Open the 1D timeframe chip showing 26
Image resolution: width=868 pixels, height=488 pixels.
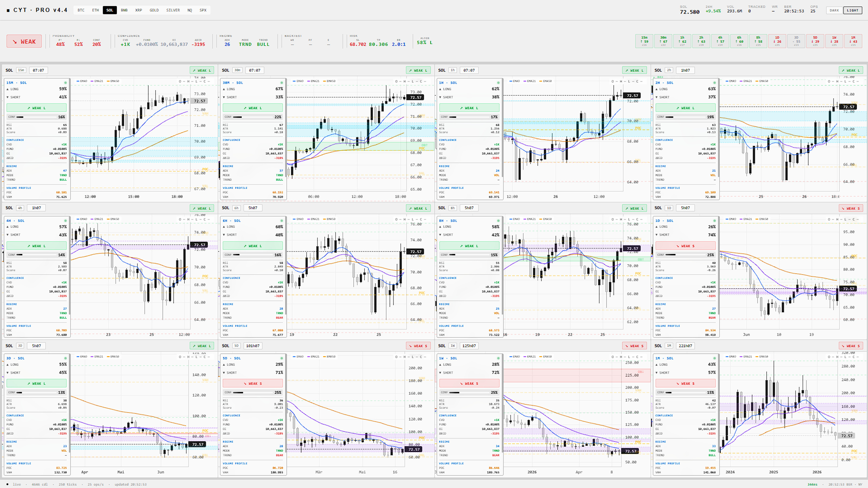(x=777, y=41)
